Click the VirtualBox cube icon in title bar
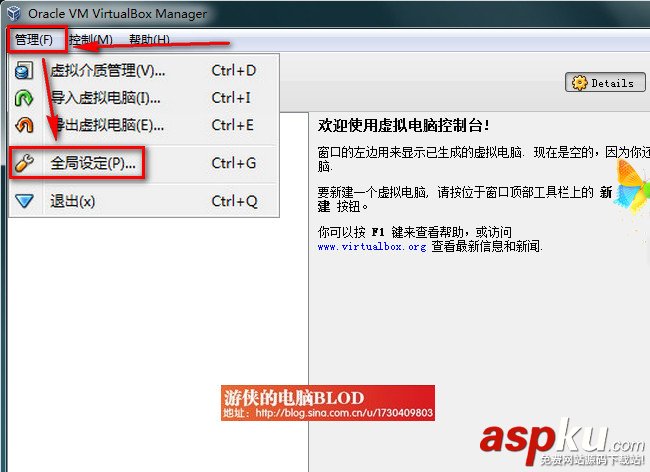Screen dimensions: 650x472 pyautogui.click(x=14, y=13)
